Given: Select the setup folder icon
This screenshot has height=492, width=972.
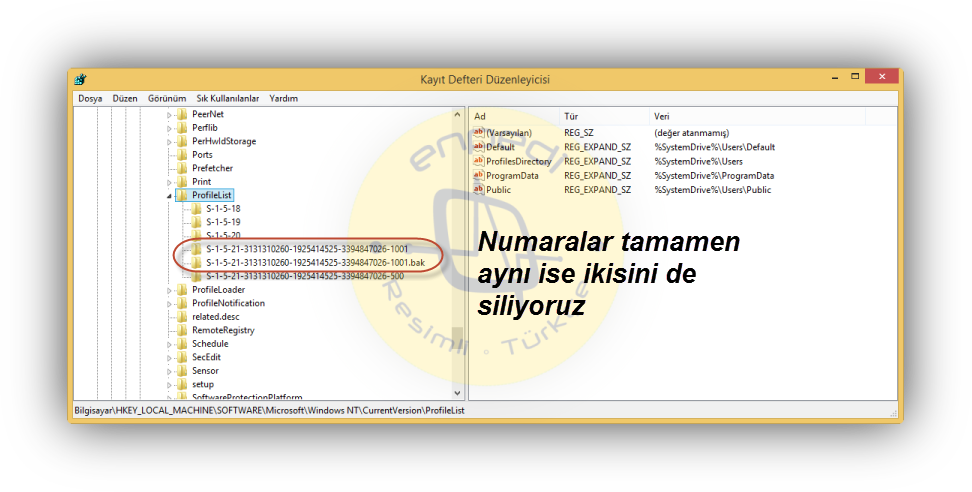Looking at the screenshot, I should 182,384.
